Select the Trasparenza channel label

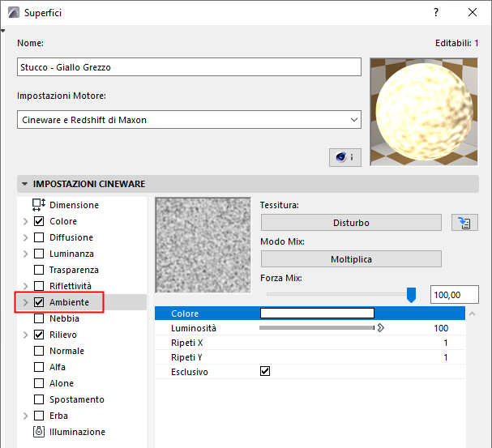pos(74,270)
